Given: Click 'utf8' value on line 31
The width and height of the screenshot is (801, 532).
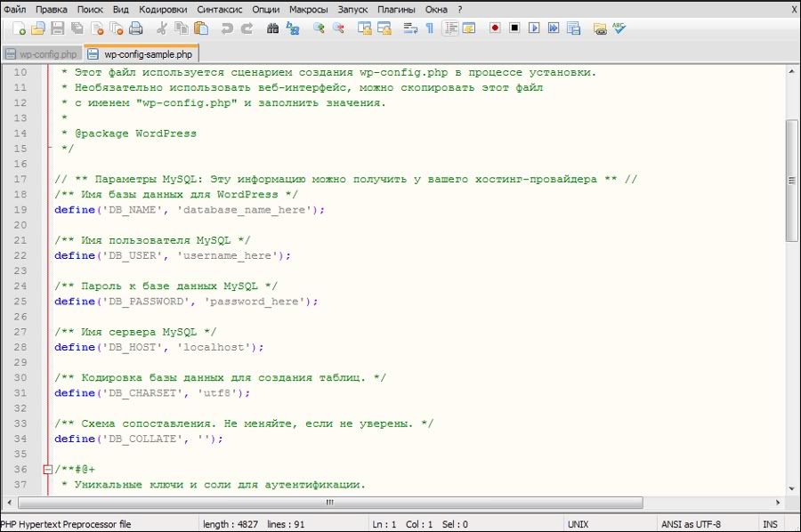Looking at the screenshot, I should point(216,393).
